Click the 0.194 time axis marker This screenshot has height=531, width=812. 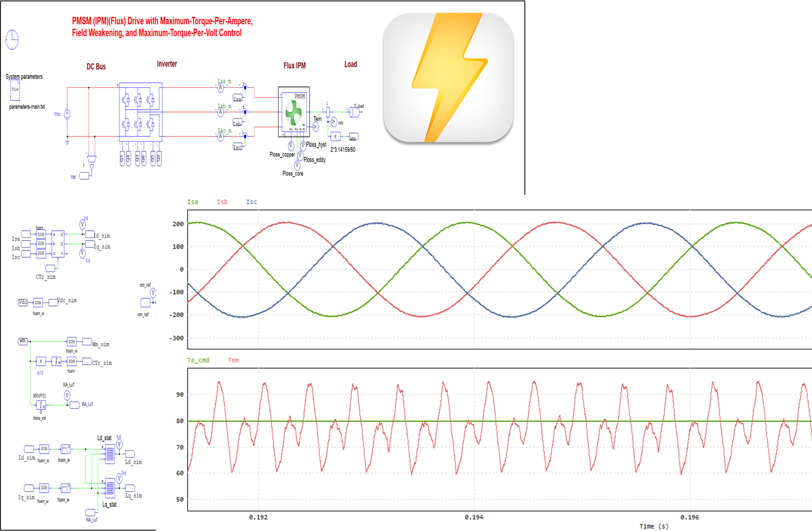tap(474, 517)
